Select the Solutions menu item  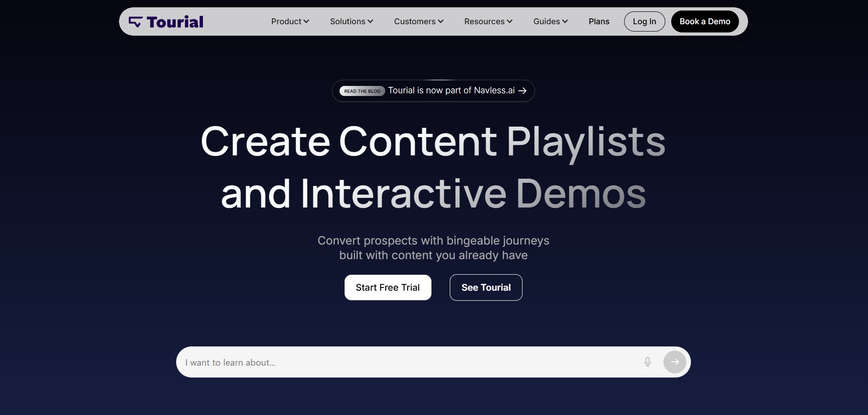click(x=351, y=21)
